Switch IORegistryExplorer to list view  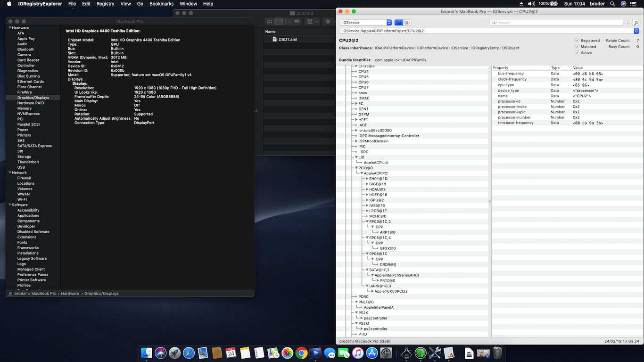point(399,23)
